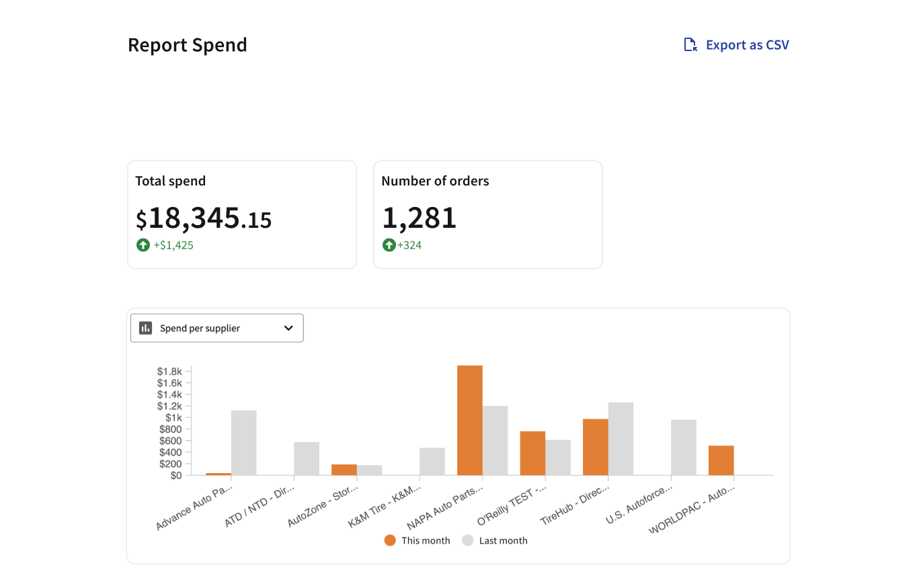Click the Export as CSV link
Screen dimensions: 917x588
736,45
